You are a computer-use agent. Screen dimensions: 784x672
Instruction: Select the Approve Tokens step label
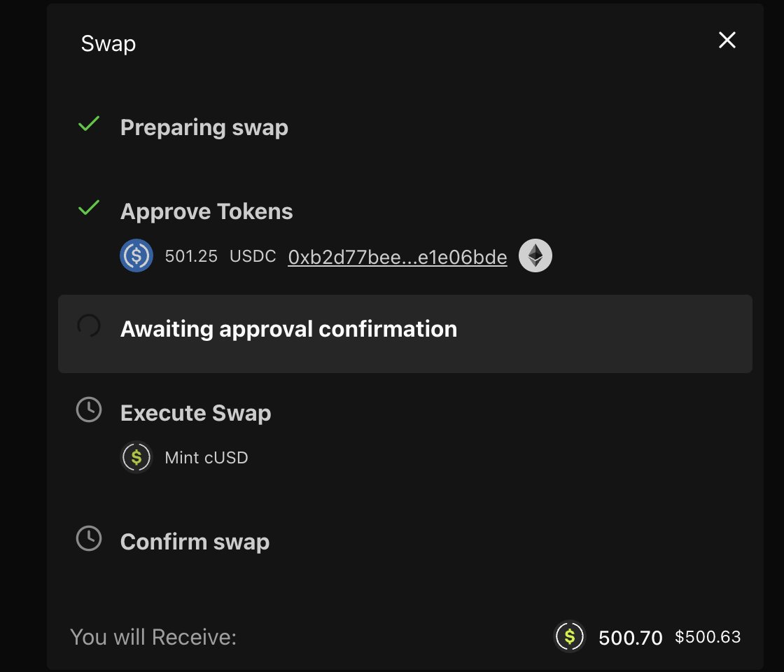tap(206, 211)
